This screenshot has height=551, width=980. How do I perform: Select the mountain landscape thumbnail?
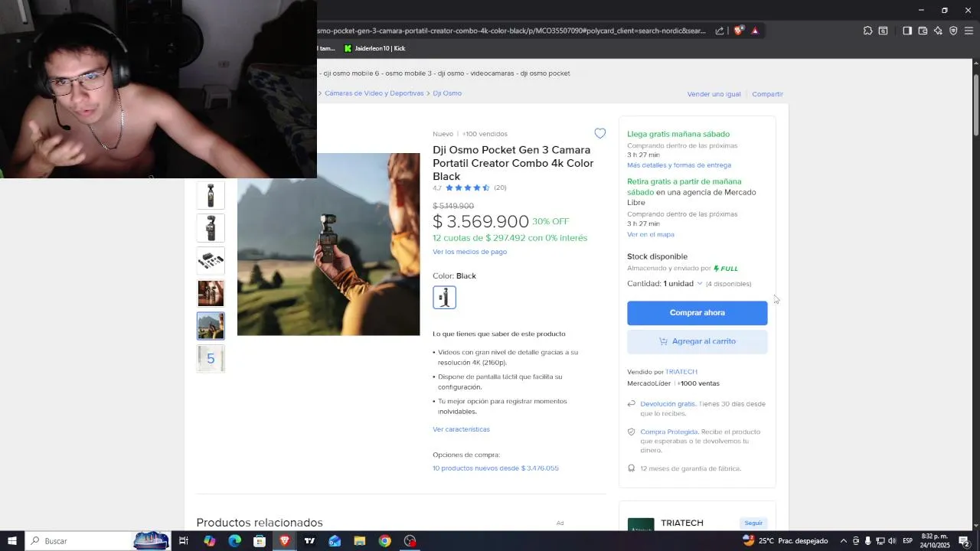(x=211, y=326)
